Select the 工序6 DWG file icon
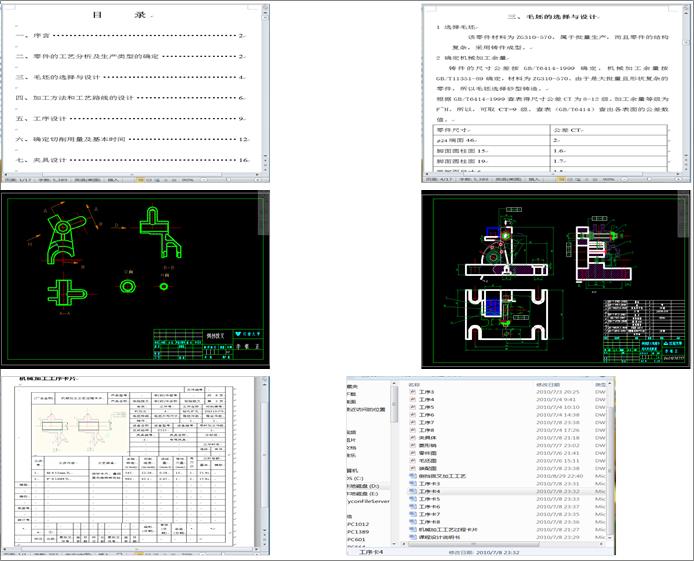This screenshot has width=694, height=561. (x=413, y=415)
